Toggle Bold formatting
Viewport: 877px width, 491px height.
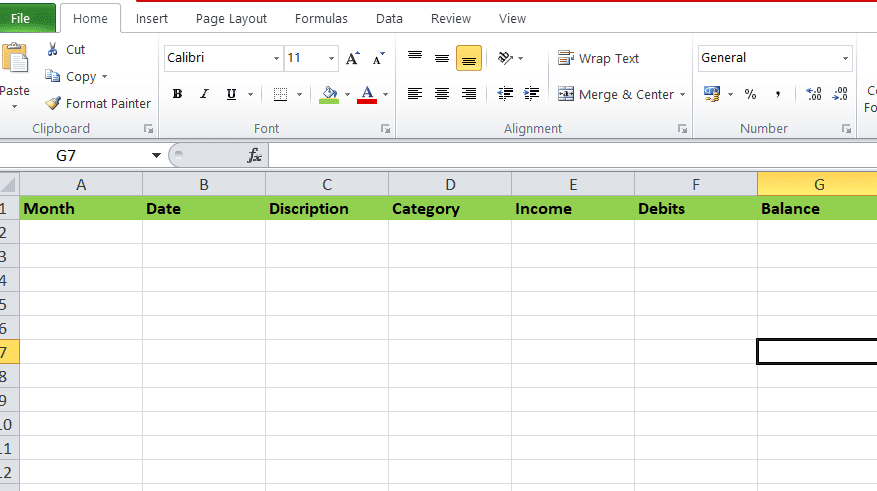pos(177,94)
